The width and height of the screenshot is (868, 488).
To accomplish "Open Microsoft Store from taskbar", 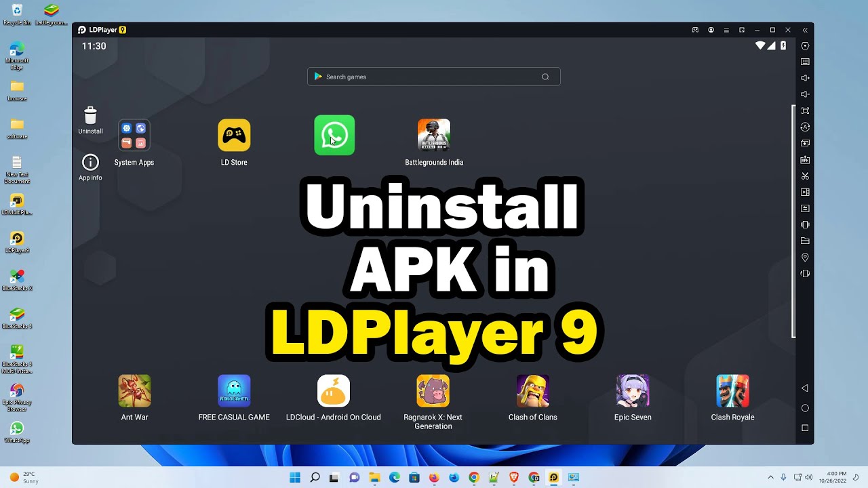I will point(414,478).
